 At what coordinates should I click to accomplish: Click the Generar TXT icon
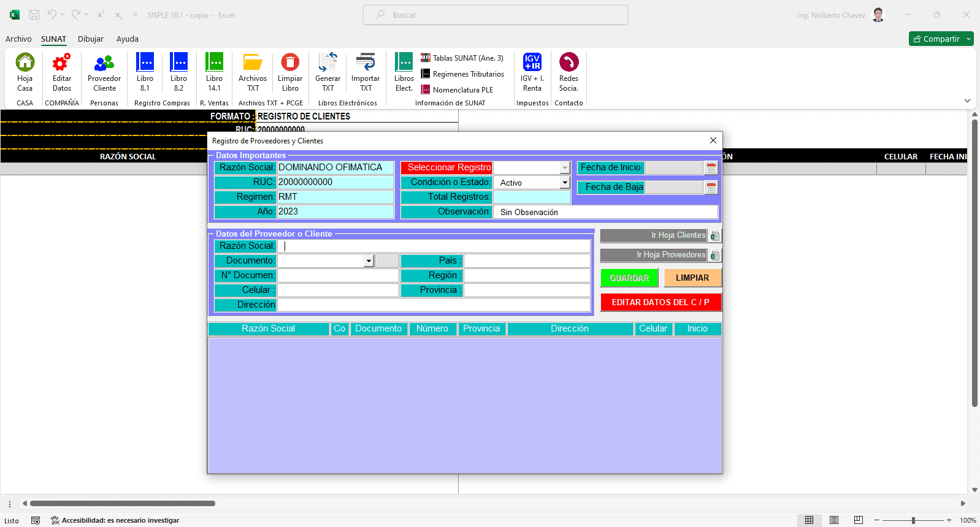328,62
